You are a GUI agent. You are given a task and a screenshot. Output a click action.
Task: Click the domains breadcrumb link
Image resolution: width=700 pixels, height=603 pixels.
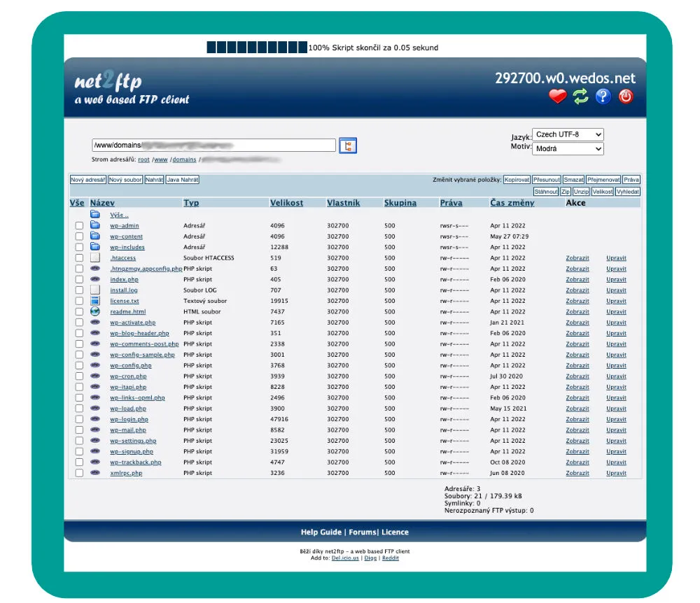(184, 159)
